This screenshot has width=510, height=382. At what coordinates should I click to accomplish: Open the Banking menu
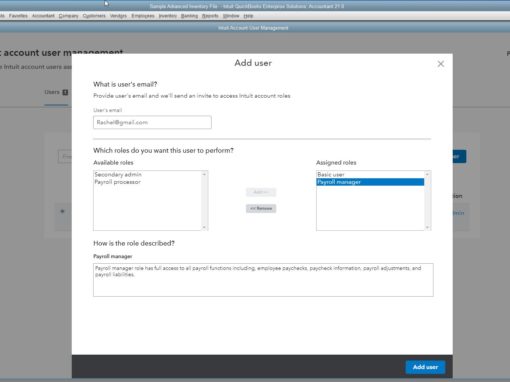(189, 16)
